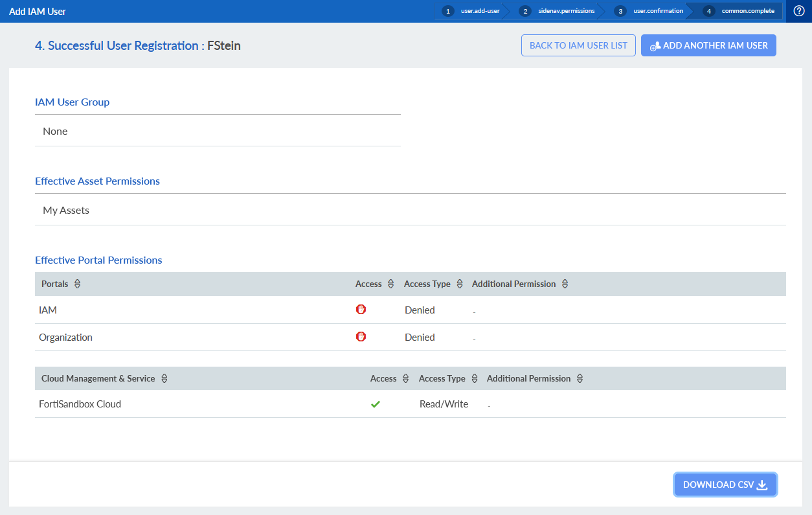Select FStein username in heading
Screen dimensions: 812x515
coord(224,45)
